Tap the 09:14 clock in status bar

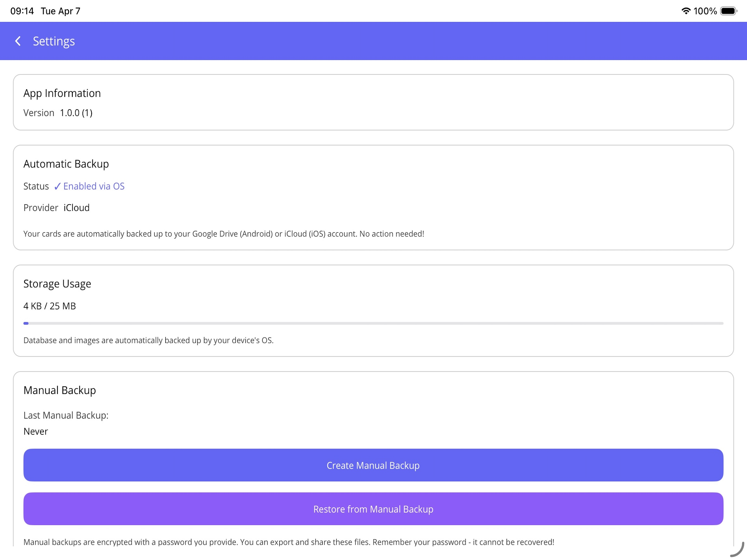click(22, 11)
